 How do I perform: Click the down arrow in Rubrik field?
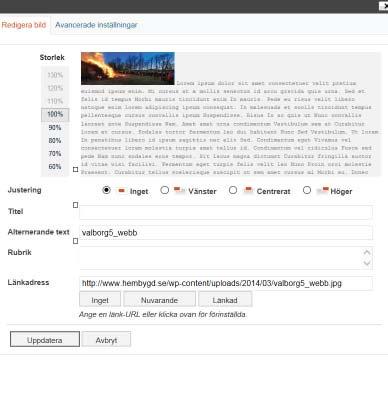tap(367, 263)
